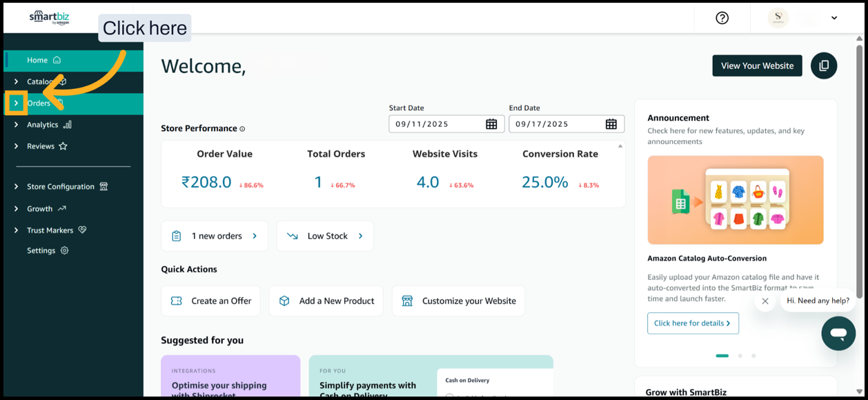Open End Date calendar picker icon

pos(611,124)
